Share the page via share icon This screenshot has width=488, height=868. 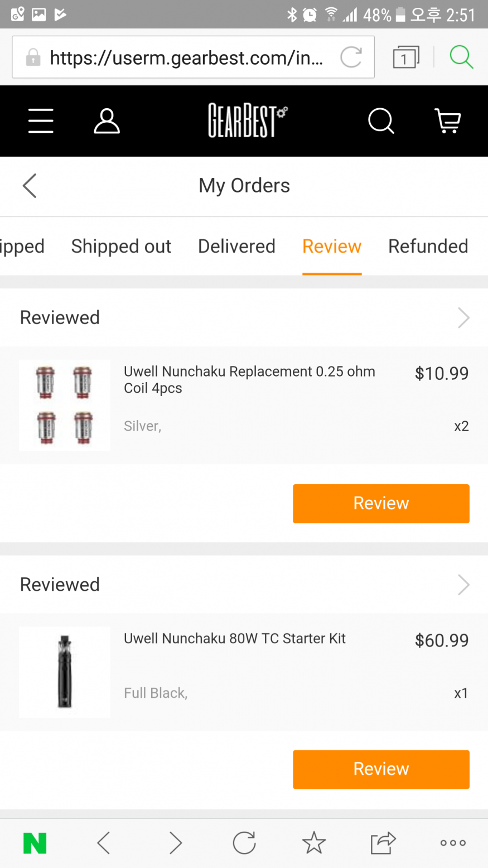coord(383,843)
